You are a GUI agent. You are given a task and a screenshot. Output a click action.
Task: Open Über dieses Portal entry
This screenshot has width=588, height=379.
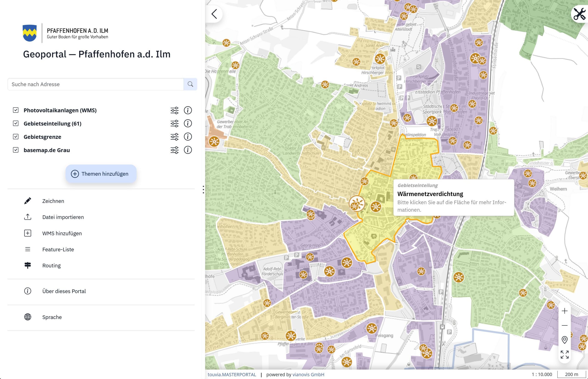click(64, 291)
